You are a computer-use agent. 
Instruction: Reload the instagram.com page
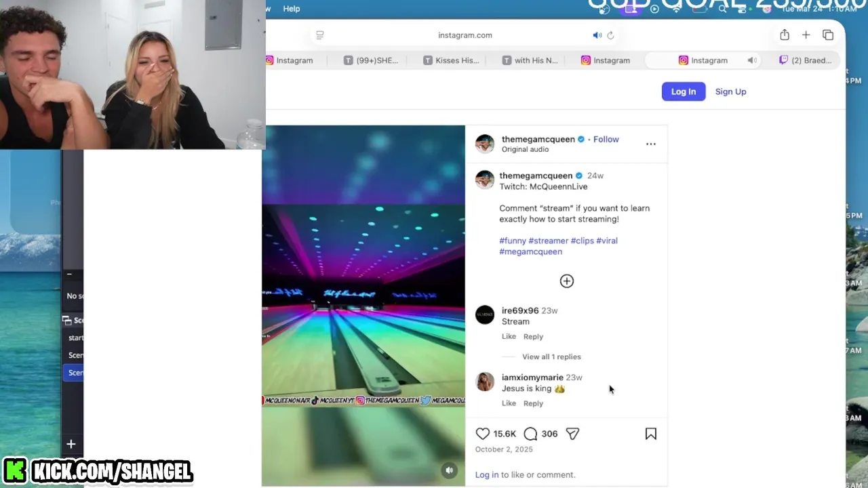pos(610,35)
